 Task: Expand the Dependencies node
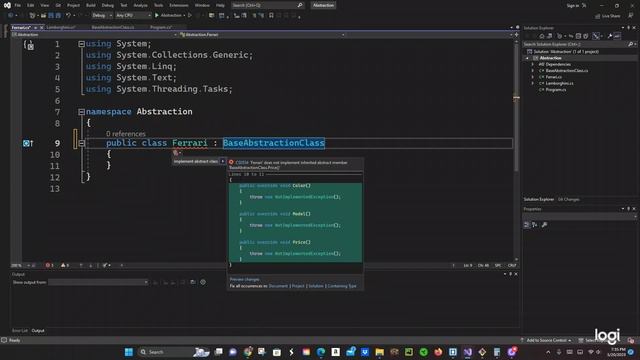coord(533,64)
